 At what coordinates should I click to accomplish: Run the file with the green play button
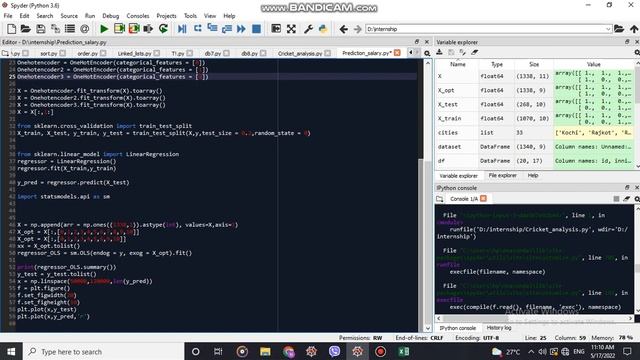[104, 29]
